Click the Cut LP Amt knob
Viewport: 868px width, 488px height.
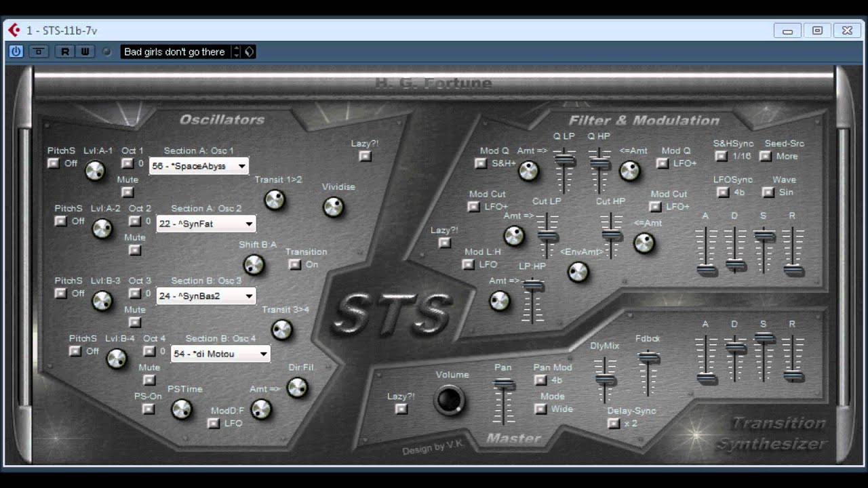(514, 236)
